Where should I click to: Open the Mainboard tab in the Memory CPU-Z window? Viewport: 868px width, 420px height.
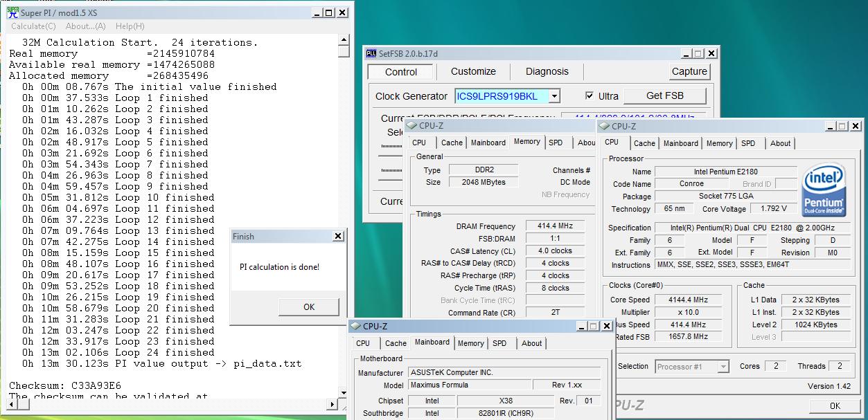click(x=488, y=143)
